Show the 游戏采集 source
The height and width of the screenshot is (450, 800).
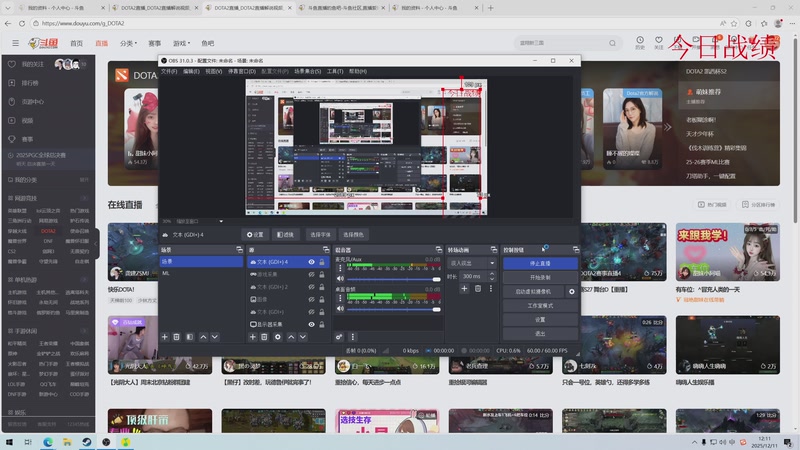tap(311, 274)
